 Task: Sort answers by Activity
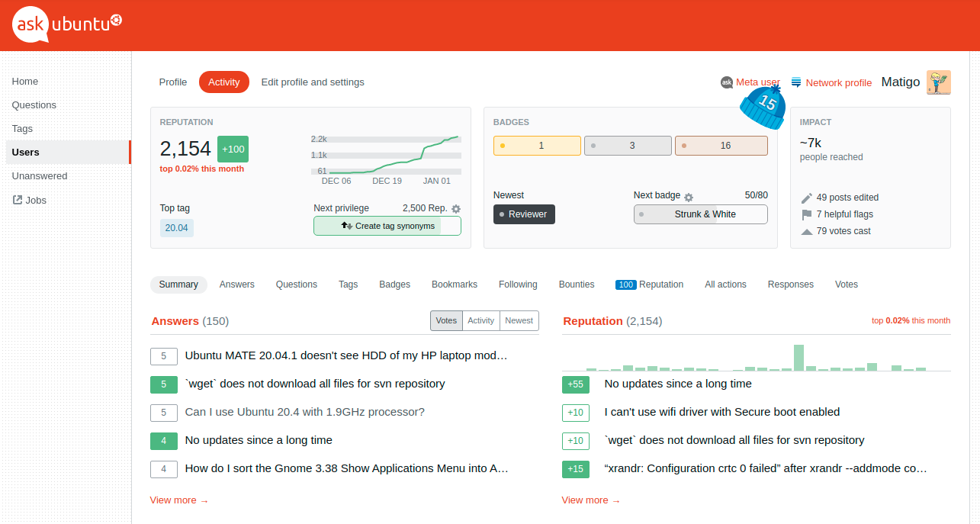(x=481, y=320)
